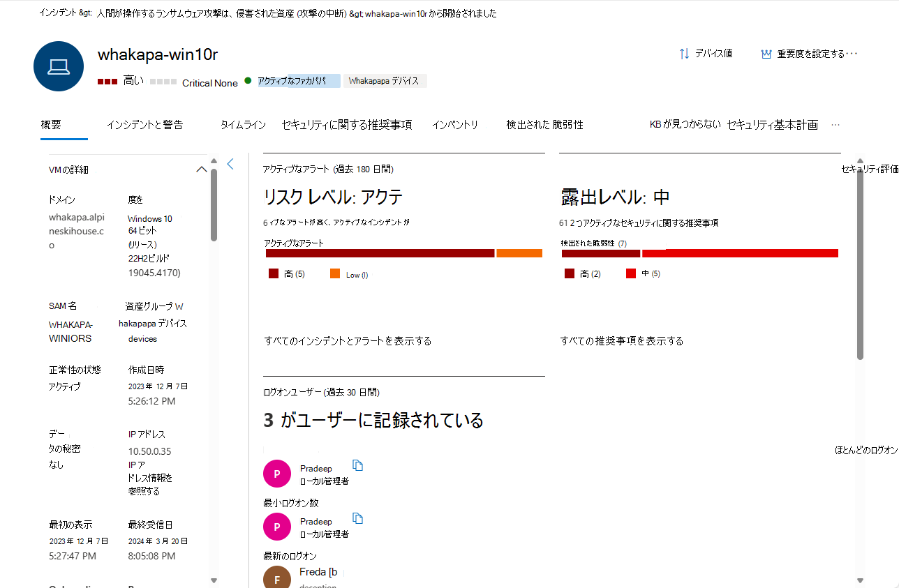Click bright red medium vulnerabilities bar
899x588 pixels.
click(740, 253)
